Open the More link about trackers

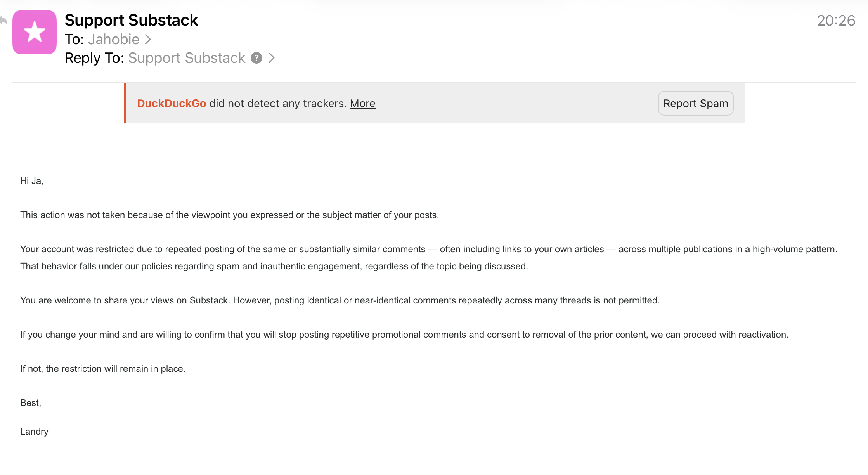click(x=362, y=103)
